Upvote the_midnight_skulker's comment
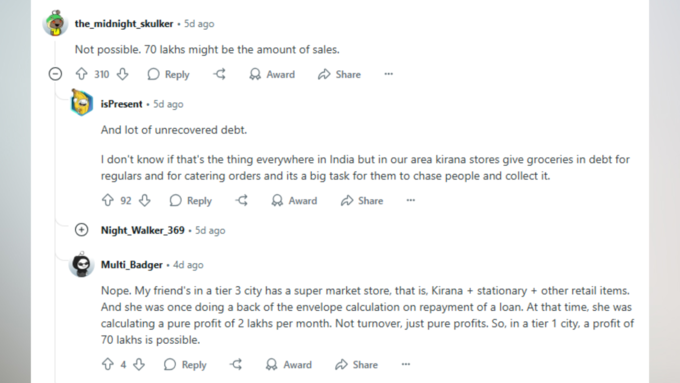Screen dimensions: 680x383 pyautogui.click(x=82, y=74)
